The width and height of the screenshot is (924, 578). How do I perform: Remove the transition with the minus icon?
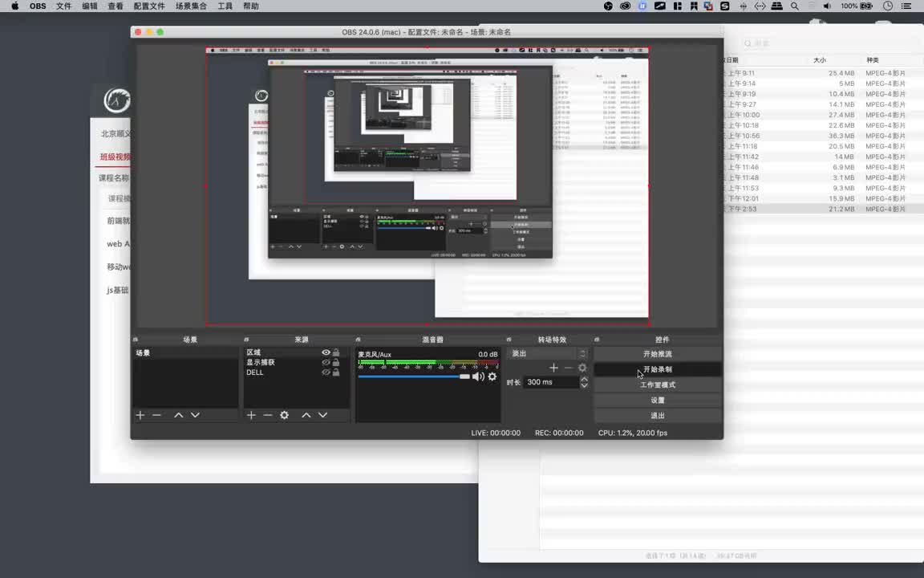[x=568, y=368]
